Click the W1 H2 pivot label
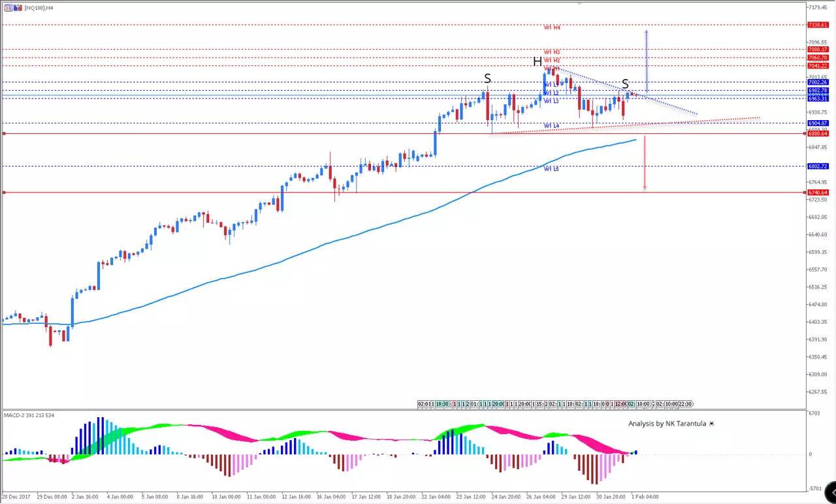 point(552,60)
